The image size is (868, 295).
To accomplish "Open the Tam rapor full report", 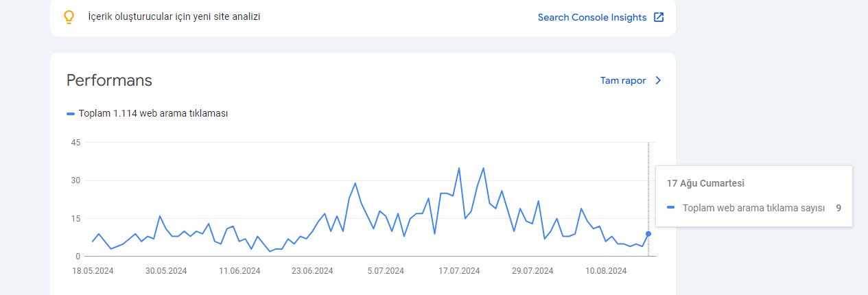I will [623, 80].
